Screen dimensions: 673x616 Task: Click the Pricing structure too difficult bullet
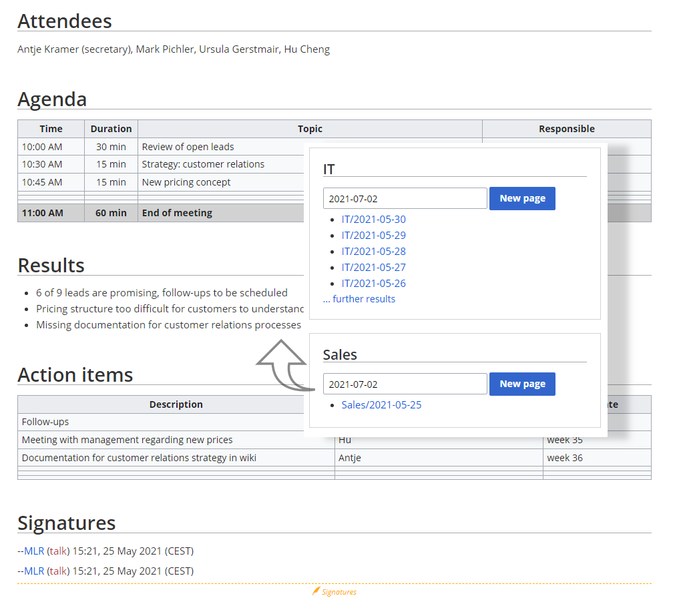click(170, 309)
